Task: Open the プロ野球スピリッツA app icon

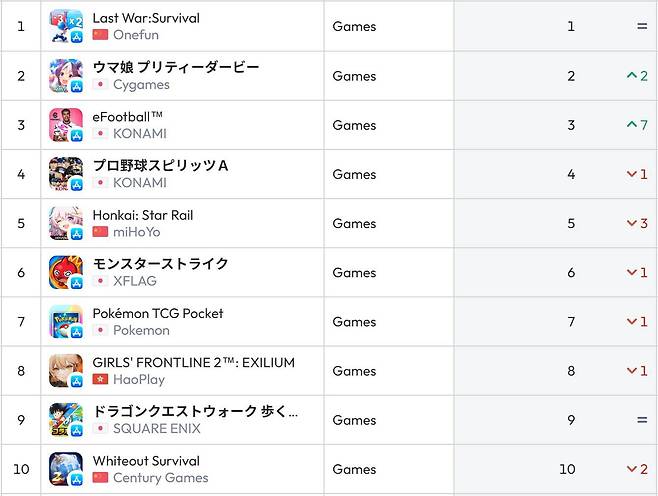Action: 66,174
